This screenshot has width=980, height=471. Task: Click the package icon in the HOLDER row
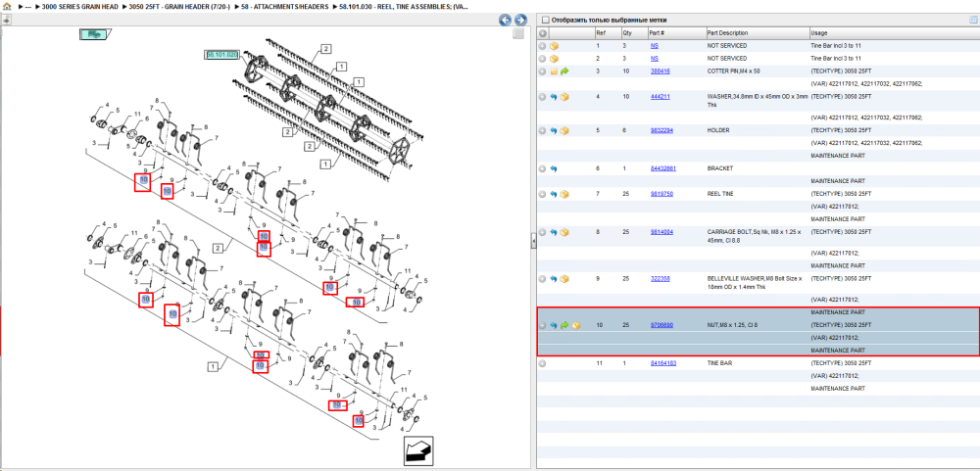(x=564, y=130)
